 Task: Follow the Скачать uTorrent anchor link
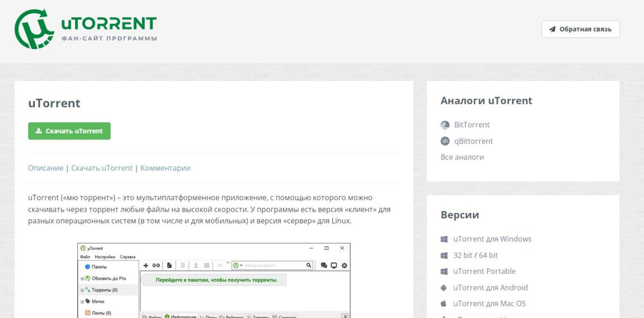pyautogui.click(x=102, y=168)
